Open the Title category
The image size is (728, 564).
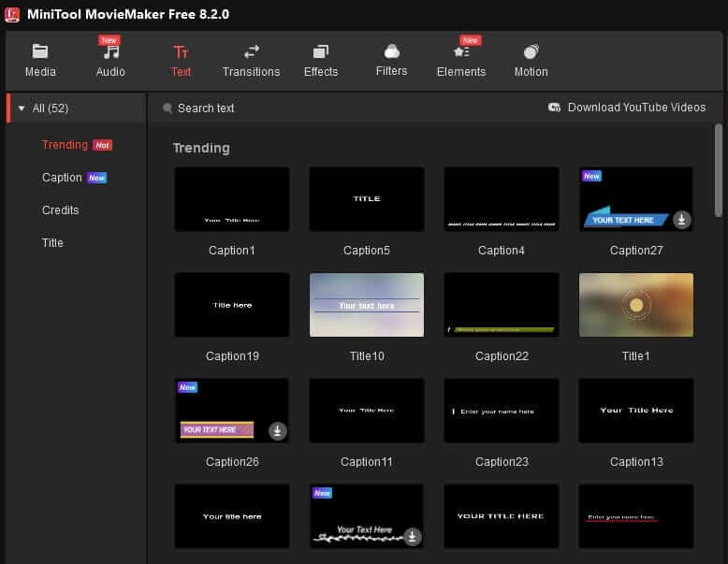(52, 243)
